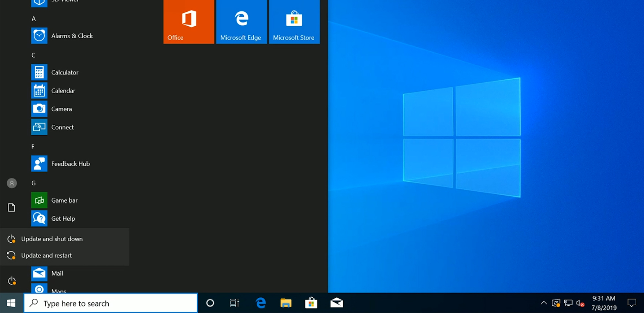
Task: Open Microsoft Store from the taskbar
Action: coord(311,303)
